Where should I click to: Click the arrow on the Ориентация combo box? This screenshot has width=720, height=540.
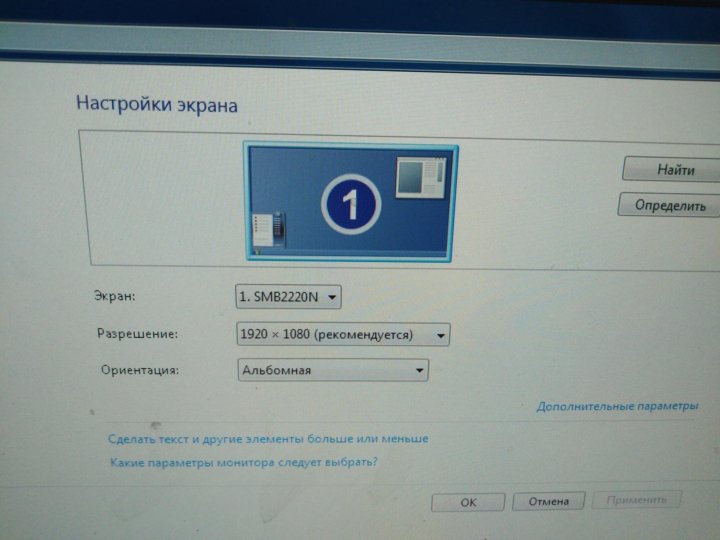pyautogui.click(x=419, y=371)
